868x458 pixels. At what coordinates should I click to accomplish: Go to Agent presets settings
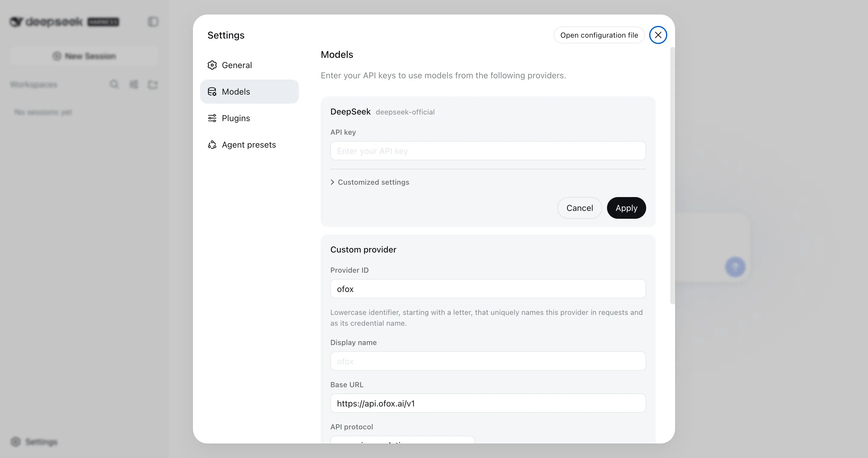[x=249, y=145]
